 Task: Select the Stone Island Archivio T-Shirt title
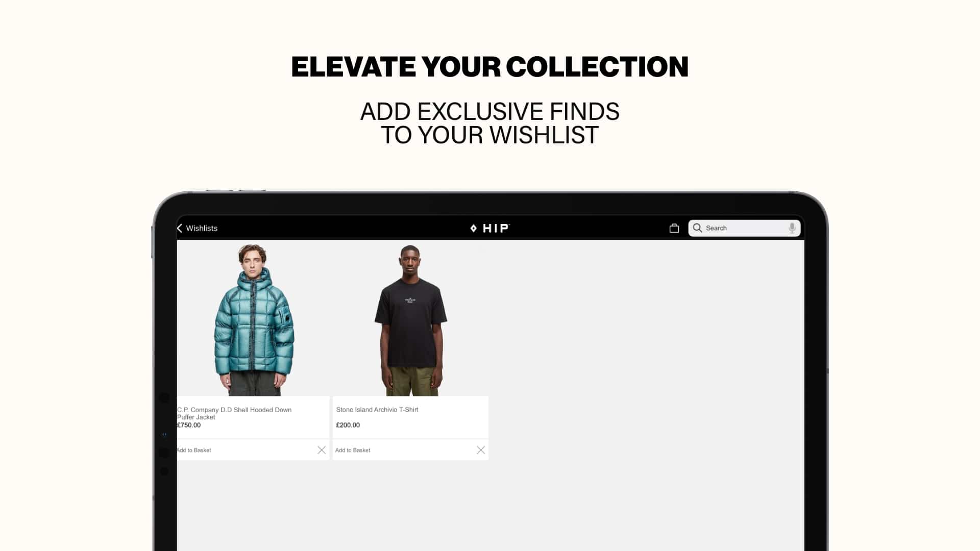point(377,410)
